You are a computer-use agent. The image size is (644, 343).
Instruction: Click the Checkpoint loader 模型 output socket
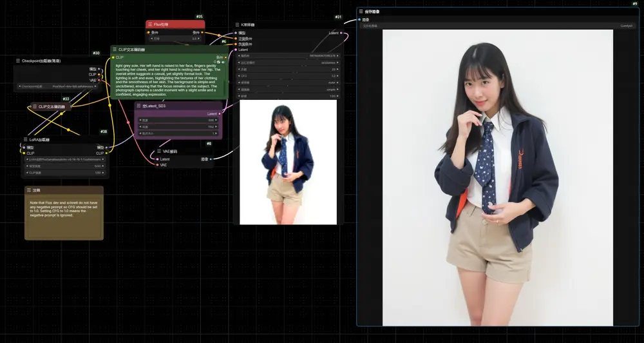[99, 69]
